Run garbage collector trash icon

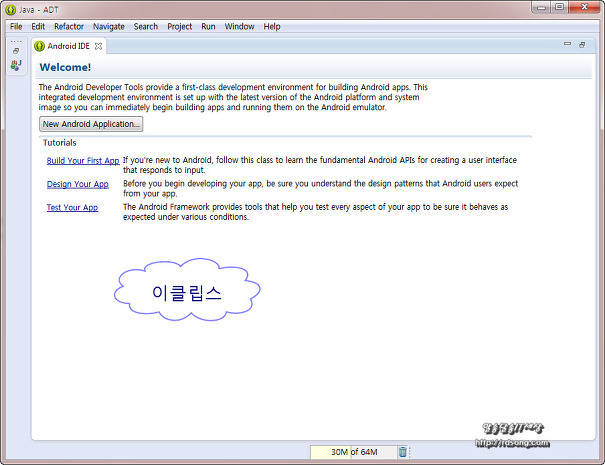coord(402,452)
